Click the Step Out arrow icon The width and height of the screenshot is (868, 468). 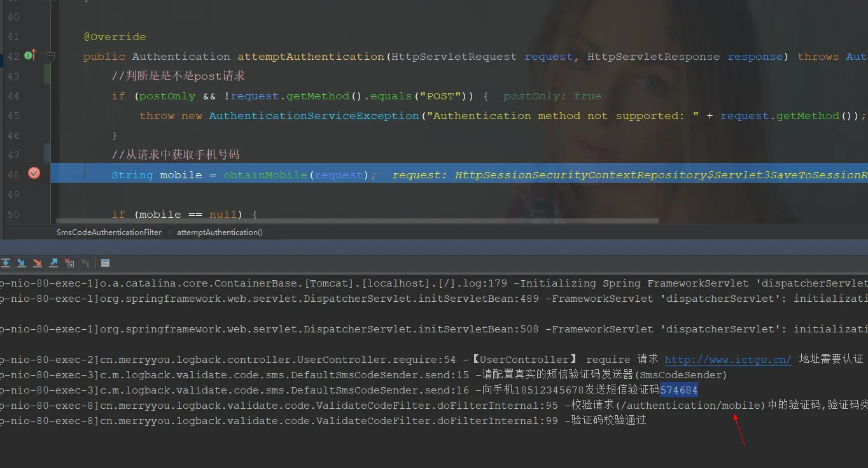[53, 262]
